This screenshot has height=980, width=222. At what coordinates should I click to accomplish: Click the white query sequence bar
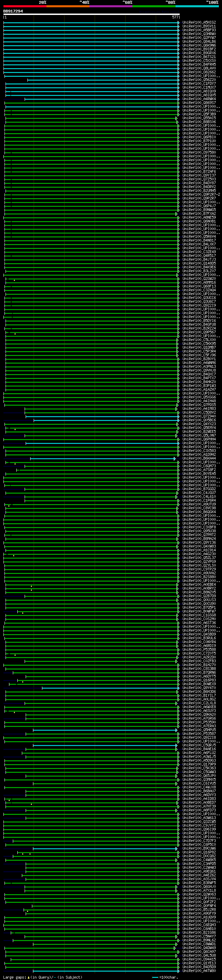point(92,14)
